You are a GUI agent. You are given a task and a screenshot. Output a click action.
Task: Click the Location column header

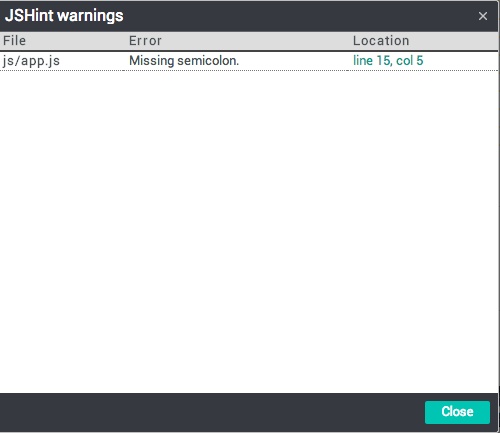tap(381, 41)
